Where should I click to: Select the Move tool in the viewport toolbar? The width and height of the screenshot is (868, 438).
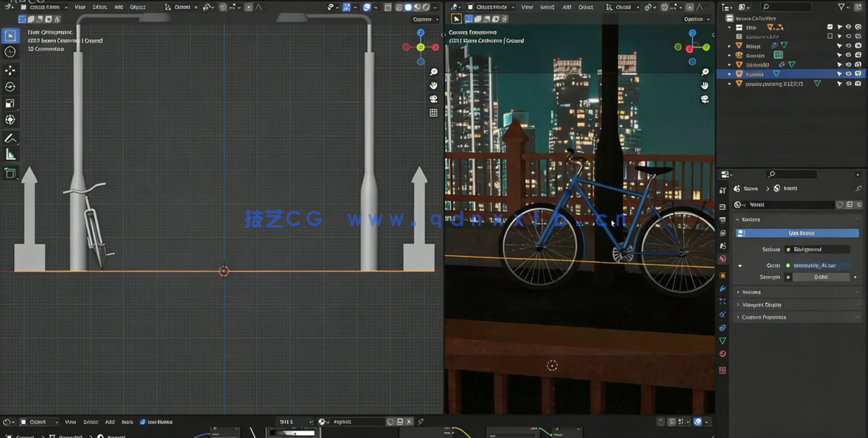pos(10,69)
